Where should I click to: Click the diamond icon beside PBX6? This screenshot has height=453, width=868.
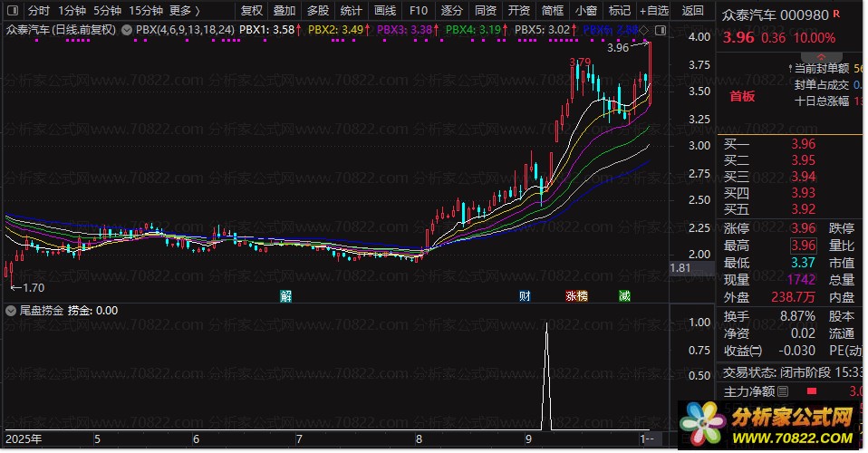pyautogui.click(x=644, y=30)
